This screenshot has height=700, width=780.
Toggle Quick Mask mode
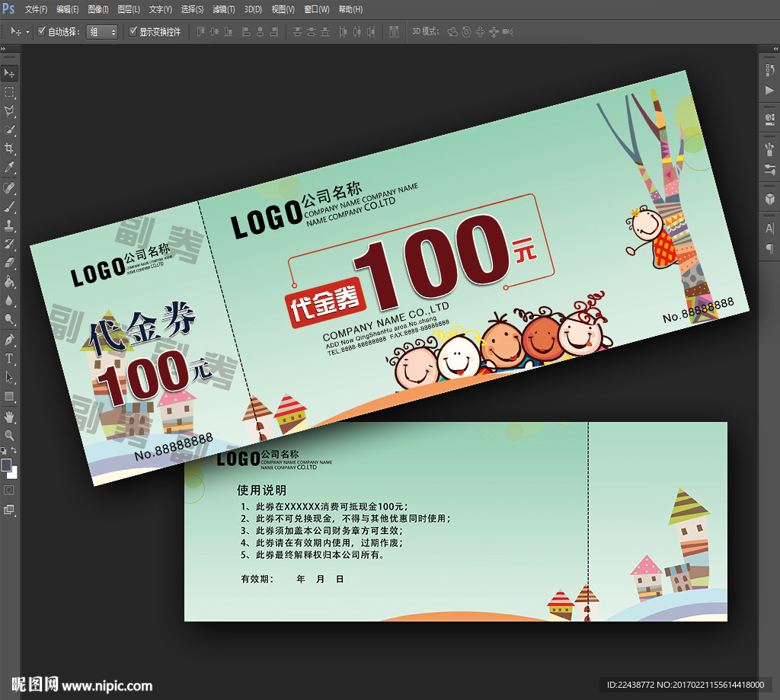click(10, 490)
